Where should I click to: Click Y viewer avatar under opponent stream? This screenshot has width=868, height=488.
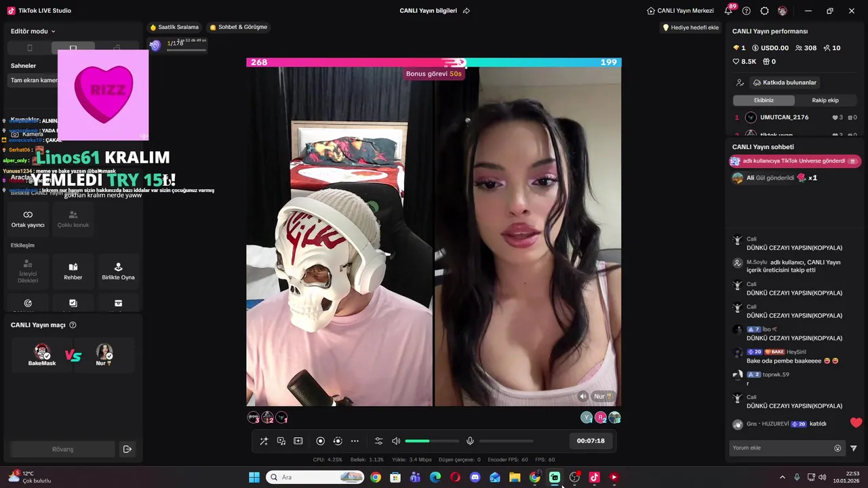(587, 418)
